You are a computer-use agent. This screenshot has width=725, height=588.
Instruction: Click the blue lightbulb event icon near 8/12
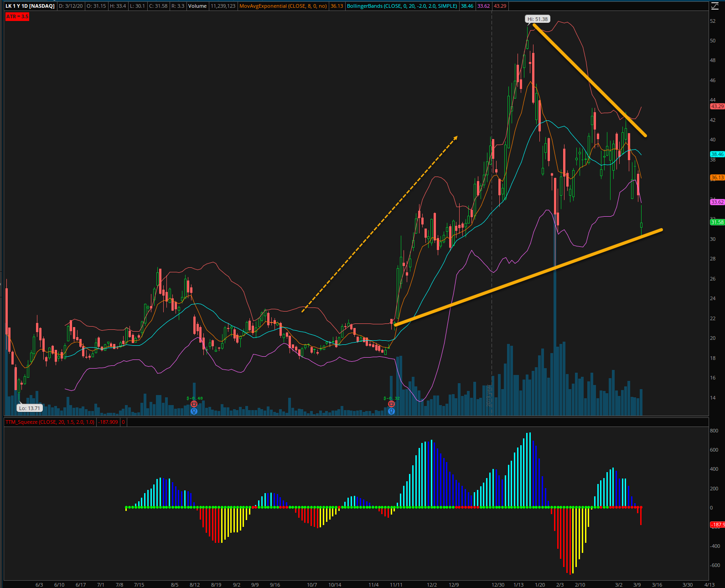(x=194, y=411)
